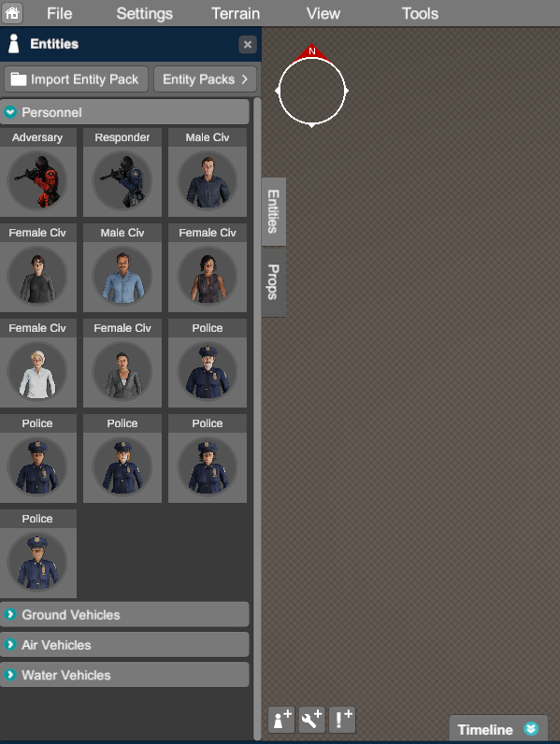Click the add entity person-plus button
Image resolution: width=560 pixels, height=744 pixels.
tap(281, 720)
